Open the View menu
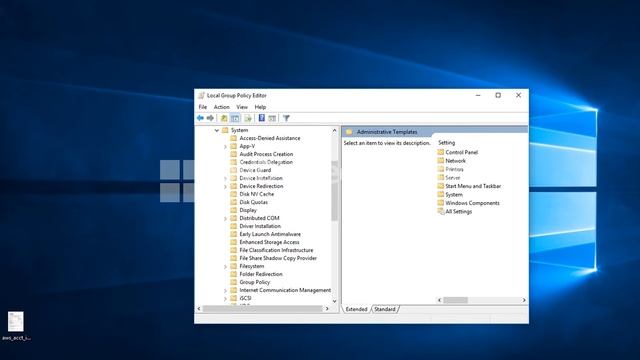The image size is (640, 360). click(x=242, y=107)
